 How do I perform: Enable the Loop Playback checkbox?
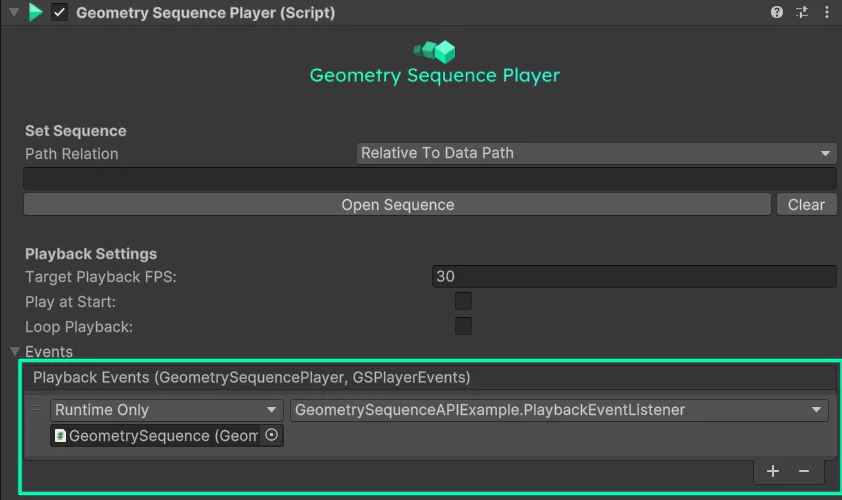463,326
